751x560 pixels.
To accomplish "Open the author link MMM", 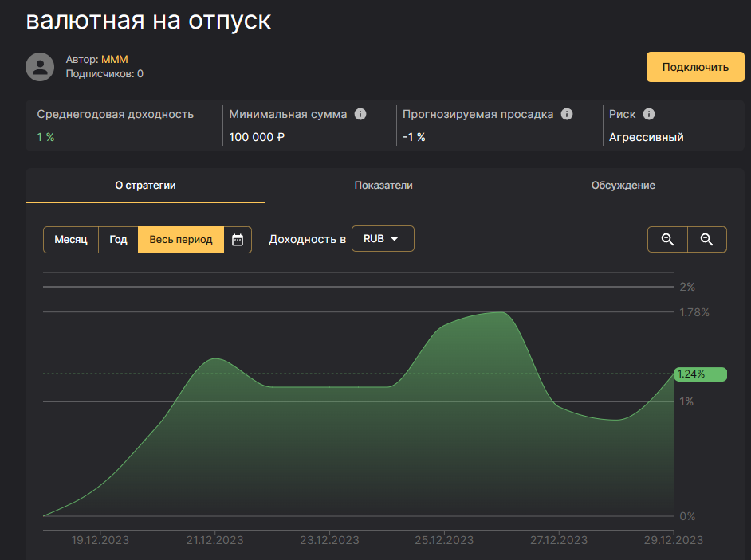I will [x=115, y=60].
